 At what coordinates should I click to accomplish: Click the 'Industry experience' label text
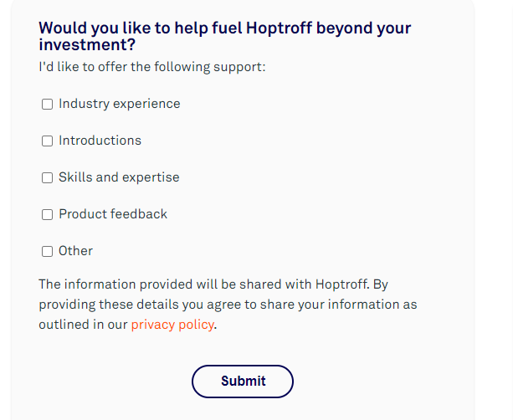coord(119,104)
